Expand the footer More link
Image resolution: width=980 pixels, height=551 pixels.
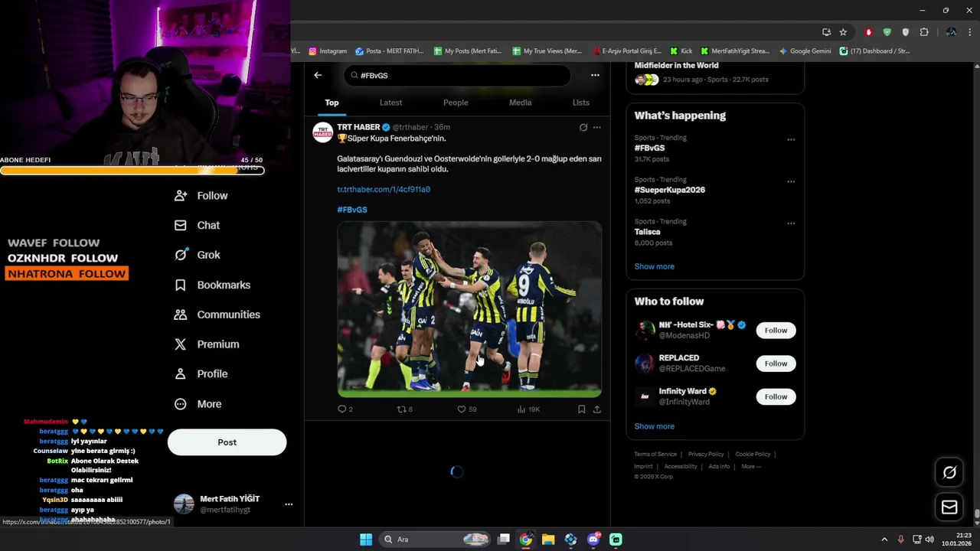point(750,466)
